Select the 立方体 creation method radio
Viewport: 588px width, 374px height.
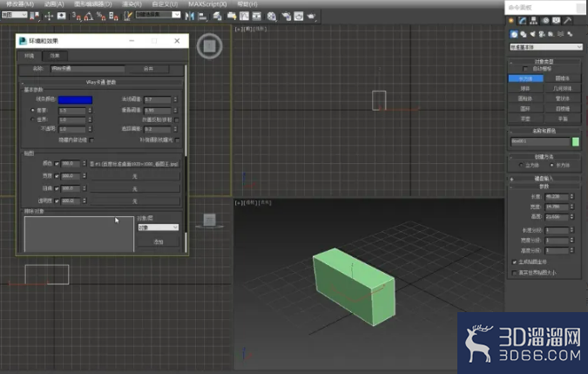point(521,165)
